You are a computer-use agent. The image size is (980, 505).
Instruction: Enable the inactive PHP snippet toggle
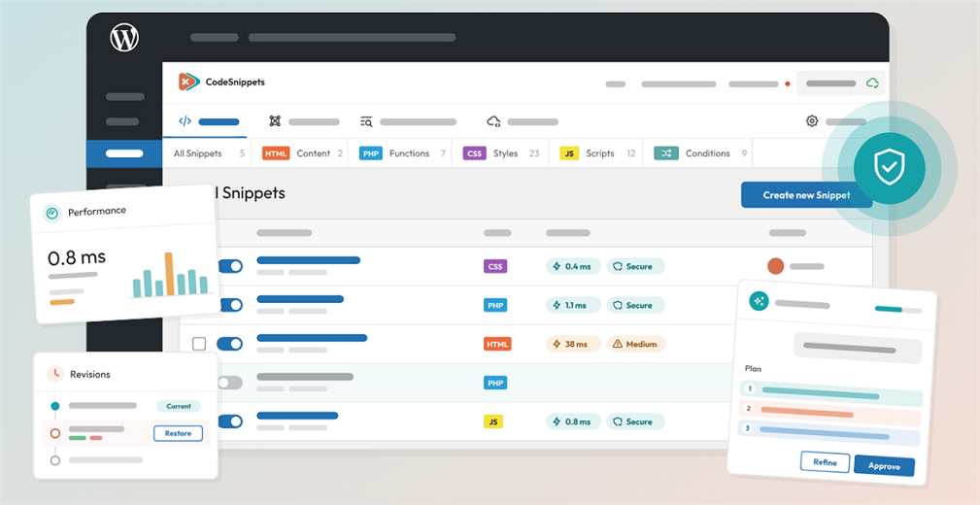[230, 383]
